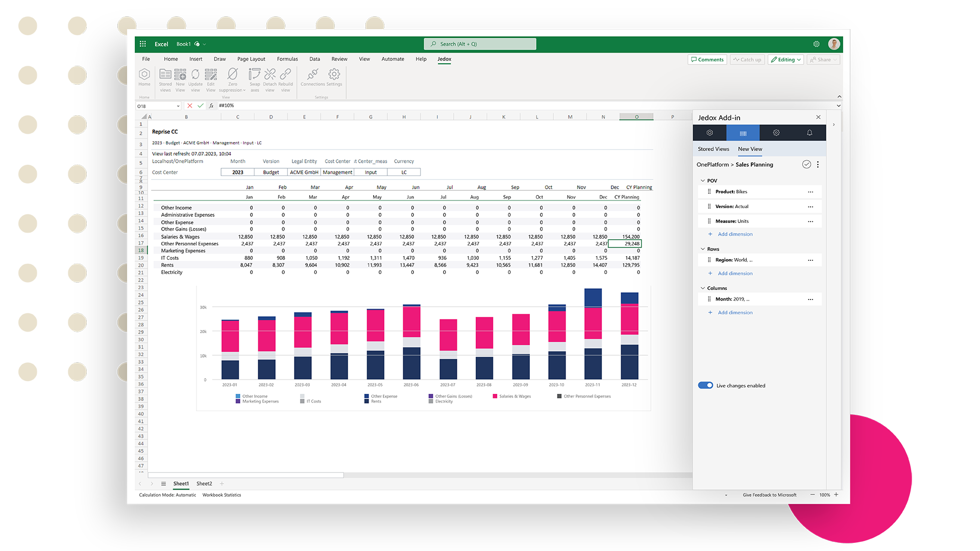Screen dimensions: 980x551
Task: Open the Name Box dropdown arrow
Action: tap(178, 106)
